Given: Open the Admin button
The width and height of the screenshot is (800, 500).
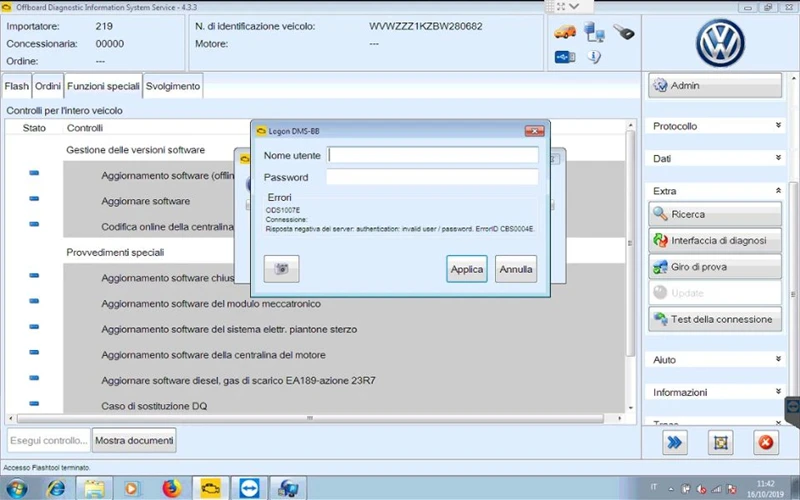Looking at the screenshot, I should (715, 86).
